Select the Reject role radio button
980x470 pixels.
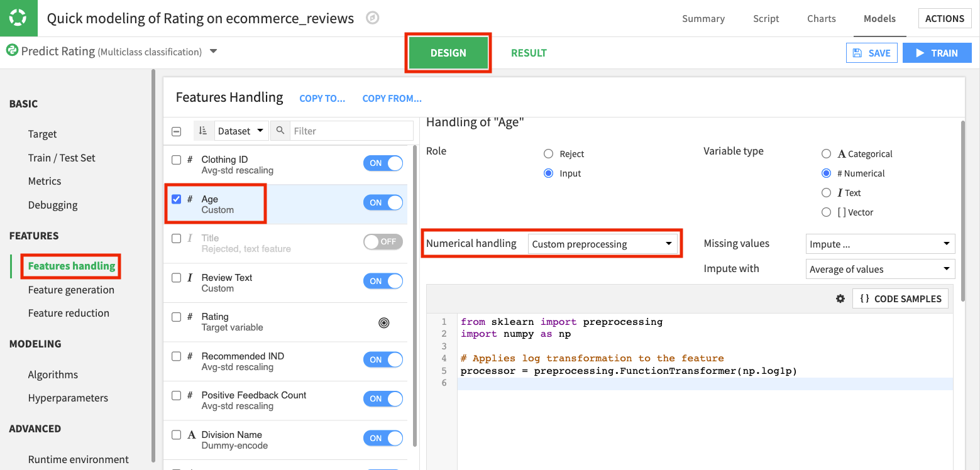tap(548, 154)
